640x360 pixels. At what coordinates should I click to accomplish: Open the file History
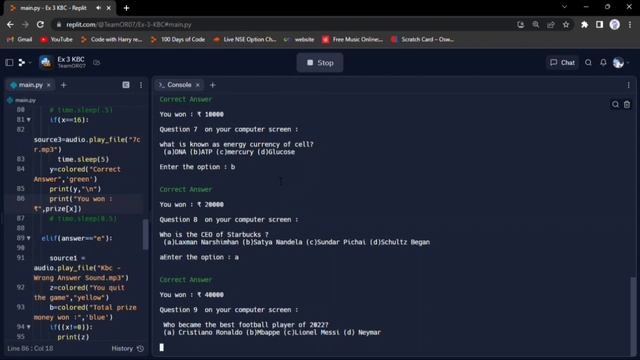pyautogui.click(x=127, y=349)
